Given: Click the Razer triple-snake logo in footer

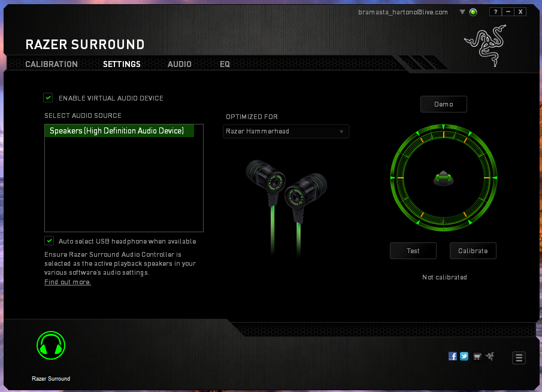Looking at the screenshot, I should [489, 355].
